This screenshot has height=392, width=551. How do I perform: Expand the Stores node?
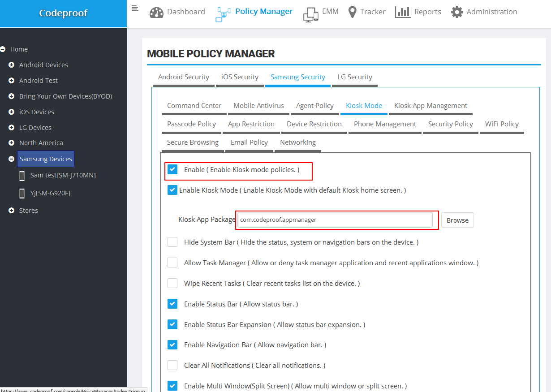[12, 211]
